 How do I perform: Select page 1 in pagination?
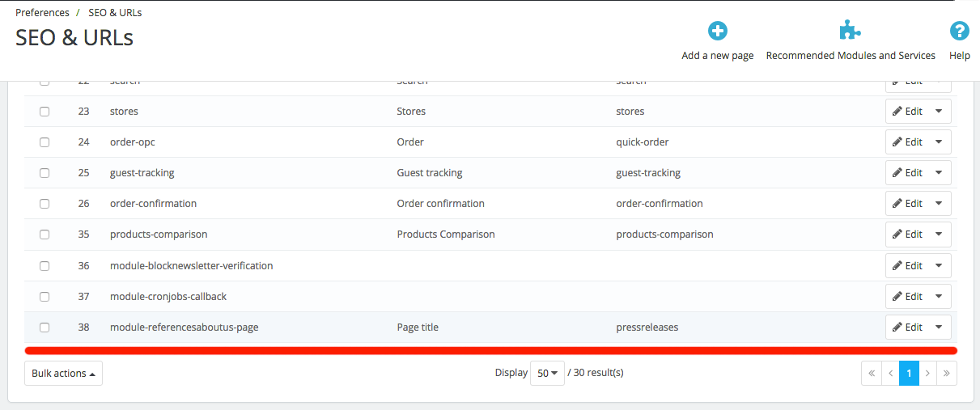(910, 374)
